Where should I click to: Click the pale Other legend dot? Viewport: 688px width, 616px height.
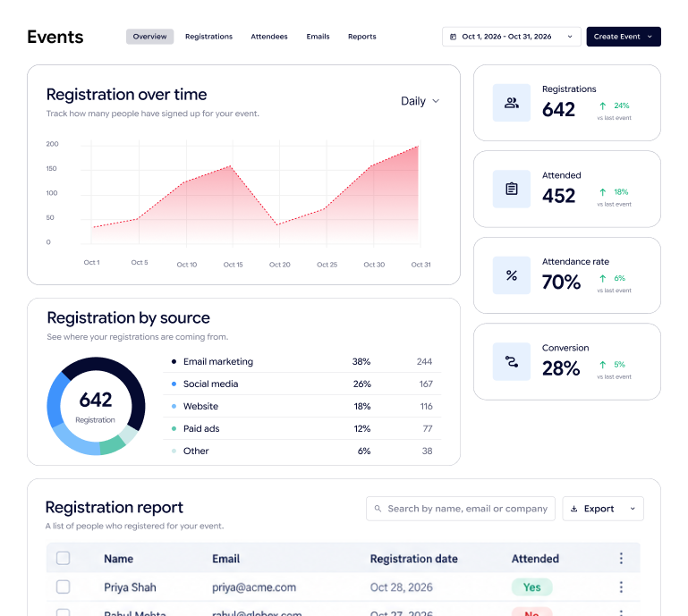point(174,451)
